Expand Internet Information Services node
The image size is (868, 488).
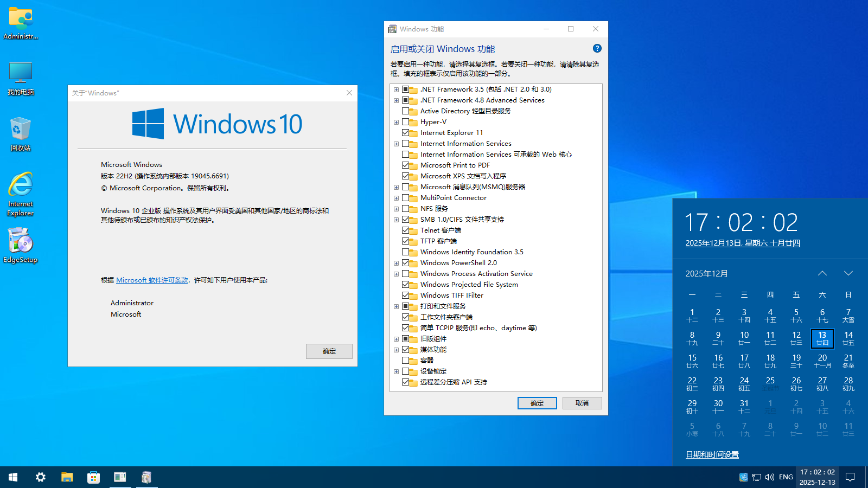click(397, 144)
